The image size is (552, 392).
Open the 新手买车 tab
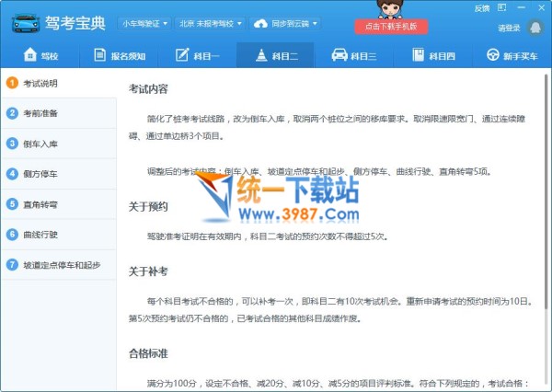point(512,55)
